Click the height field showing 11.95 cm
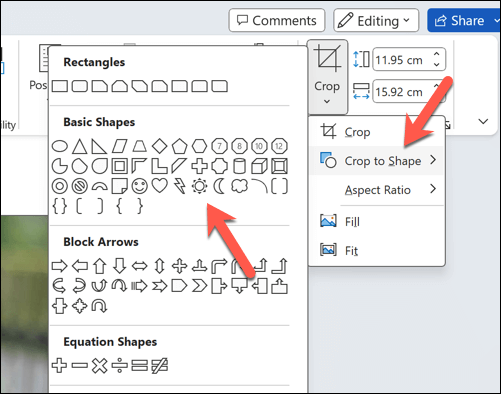Image resolution: width=501 pixels, height=394 pixels. click(403, 60)
